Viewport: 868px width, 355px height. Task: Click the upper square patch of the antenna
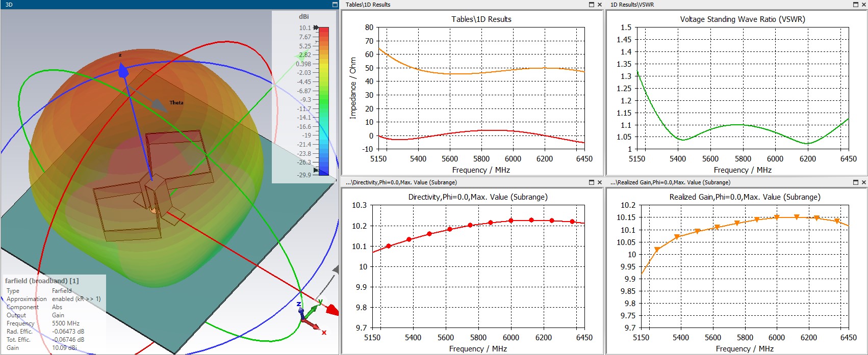pyautogui.click(x=178, y=156)
